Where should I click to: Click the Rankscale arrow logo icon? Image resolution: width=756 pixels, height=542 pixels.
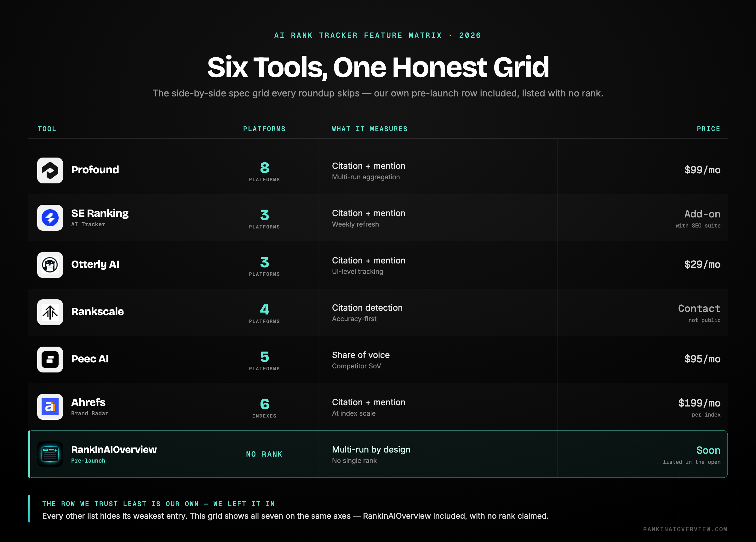[x=50, y=312]
